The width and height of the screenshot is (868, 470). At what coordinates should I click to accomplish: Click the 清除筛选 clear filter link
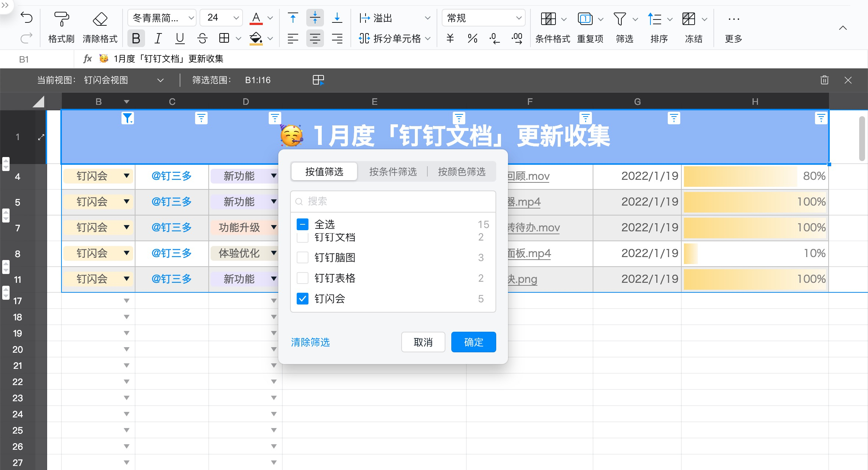tap(310, 342)
